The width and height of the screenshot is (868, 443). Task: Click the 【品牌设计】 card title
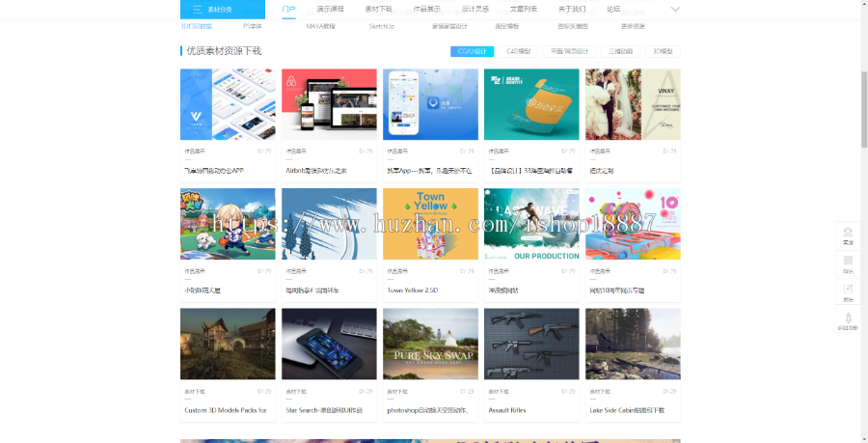click(530, 171)
